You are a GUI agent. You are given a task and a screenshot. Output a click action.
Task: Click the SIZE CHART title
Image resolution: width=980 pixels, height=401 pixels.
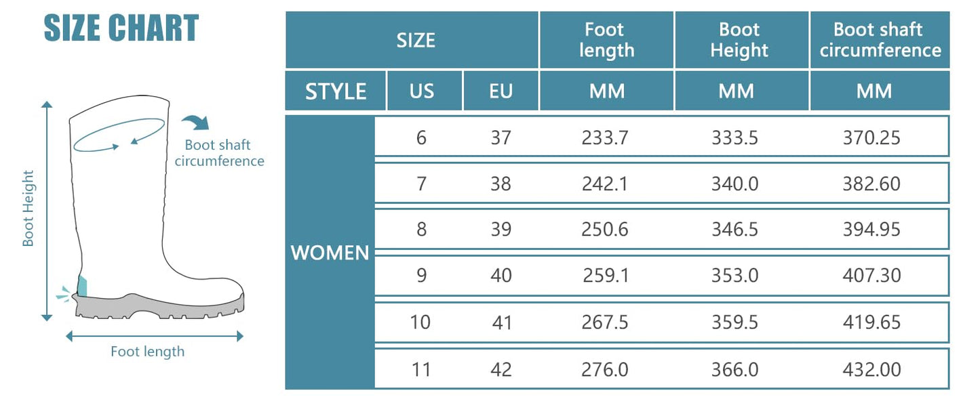pyautogui.click(x=121, y=28)
